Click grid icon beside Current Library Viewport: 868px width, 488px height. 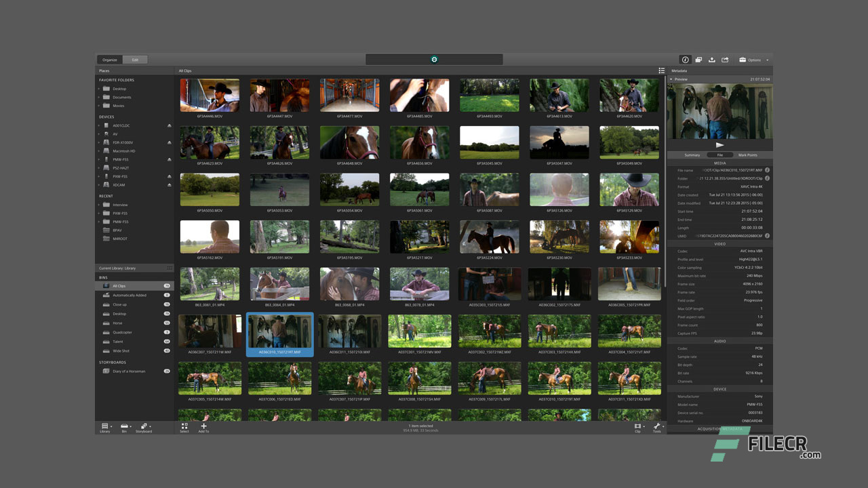[x=170, y=268]
